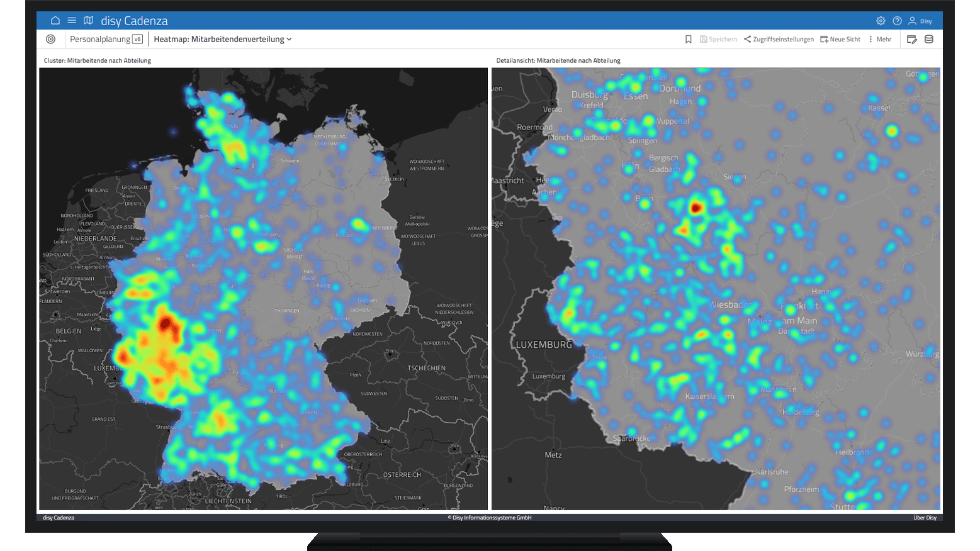Click the red hotspot in the Detailansicht heatmap

[696, 206]
